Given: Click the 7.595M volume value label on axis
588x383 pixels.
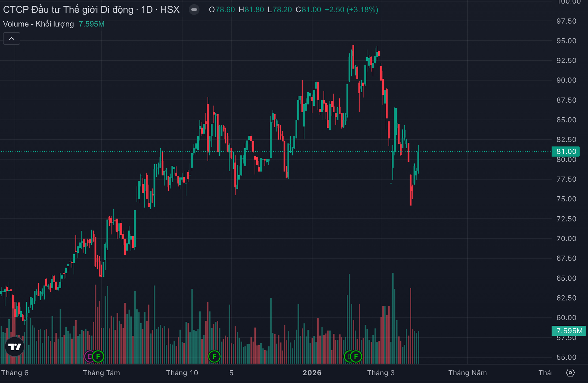Looking at the screenshot, I should point(569,331).
